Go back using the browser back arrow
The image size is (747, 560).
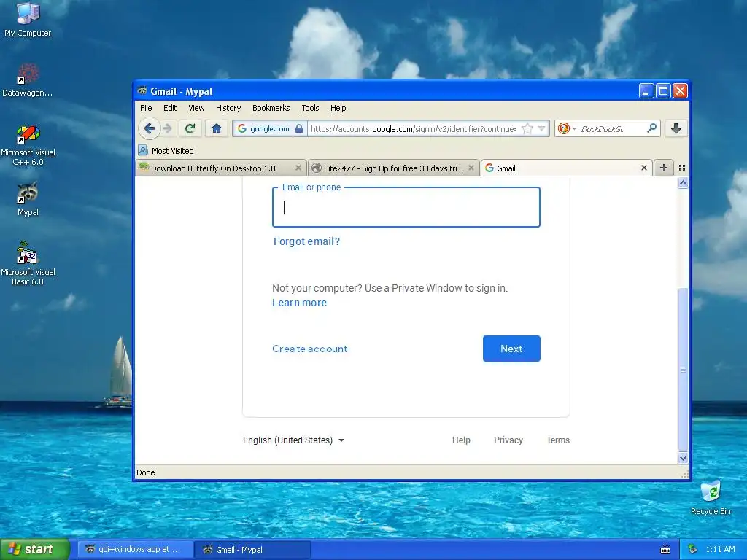(149, 128)
